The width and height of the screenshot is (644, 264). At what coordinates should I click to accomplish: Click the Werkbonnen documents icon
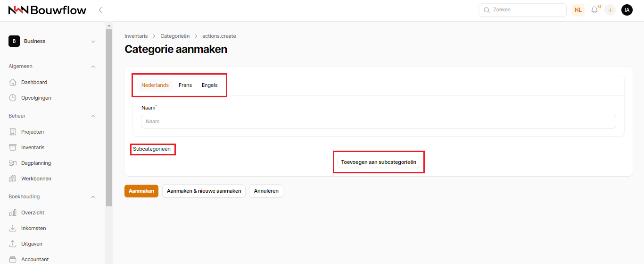[x=13, y=179]
